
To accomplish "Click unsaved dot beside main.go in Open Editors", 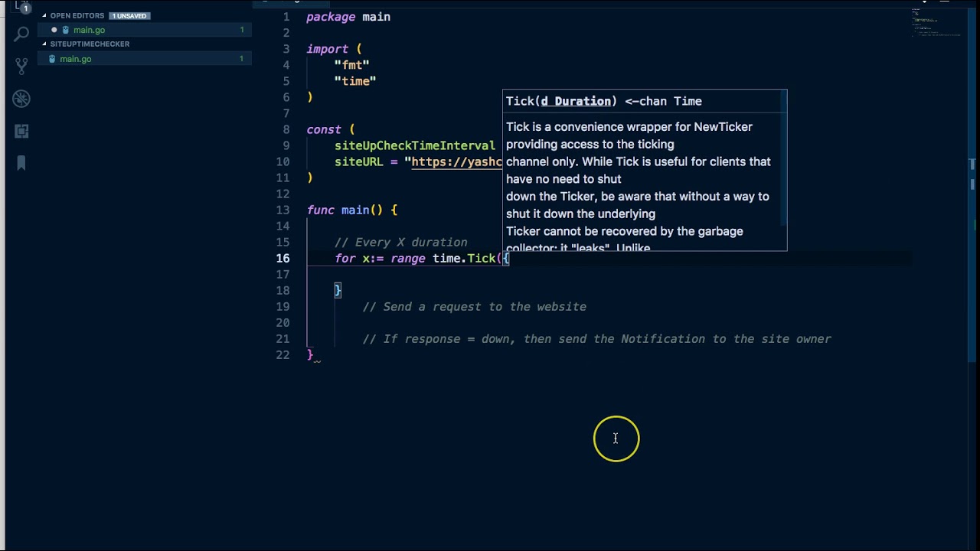I will [54, 30].
